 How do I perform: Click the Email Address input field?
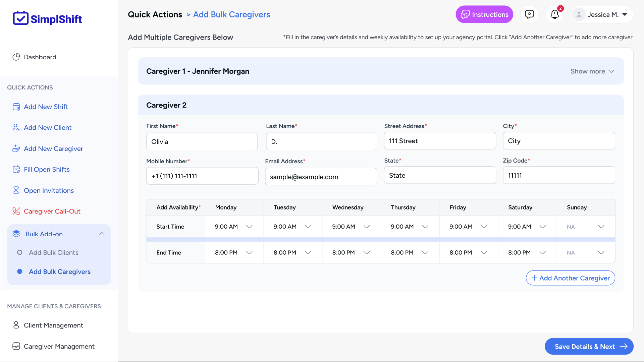coord(321,177)
